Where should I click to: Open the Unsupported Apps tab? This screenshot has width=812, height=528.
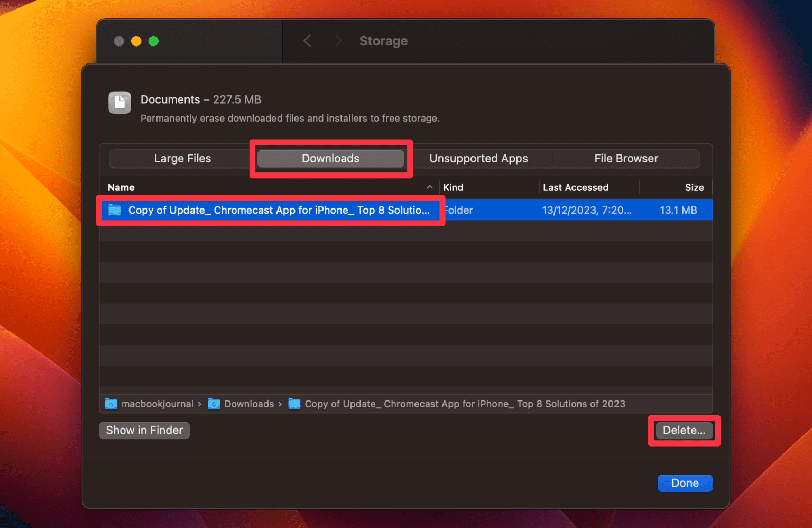pos(478,158)
